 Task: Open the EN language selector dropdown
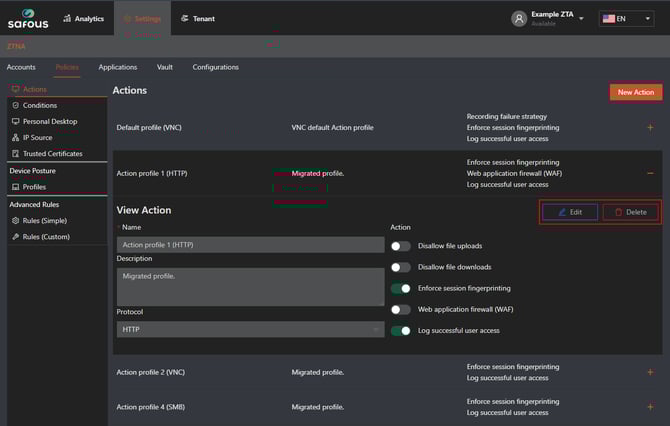click(627, 18)
